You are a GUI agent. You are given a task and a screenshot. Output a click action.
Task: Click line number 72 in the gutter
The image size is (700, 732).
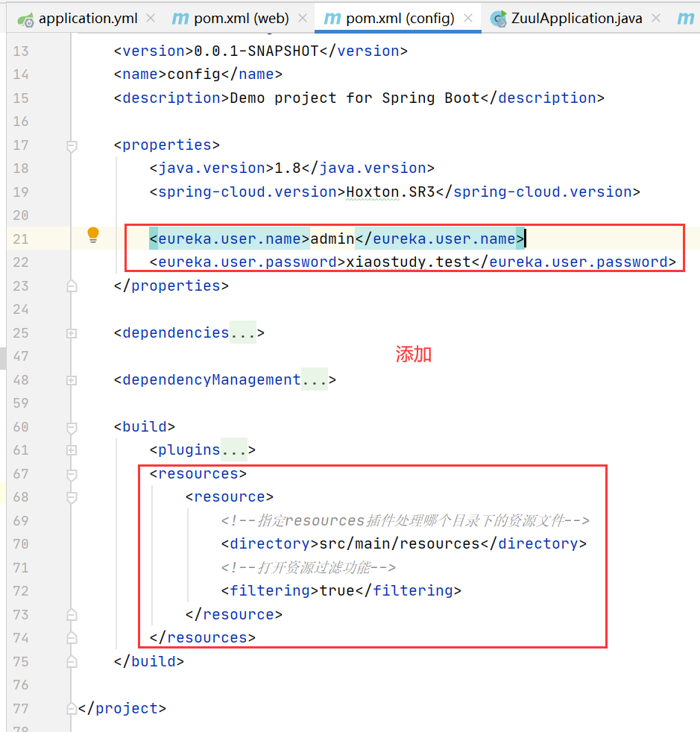pos(21,591)
